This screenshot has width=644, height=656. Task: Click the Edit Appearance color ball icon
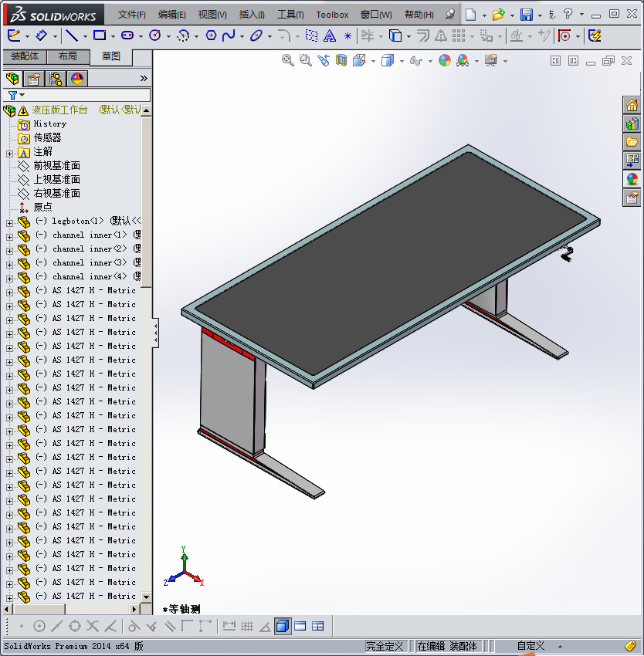pyautogui.click(x=445, y=61)
